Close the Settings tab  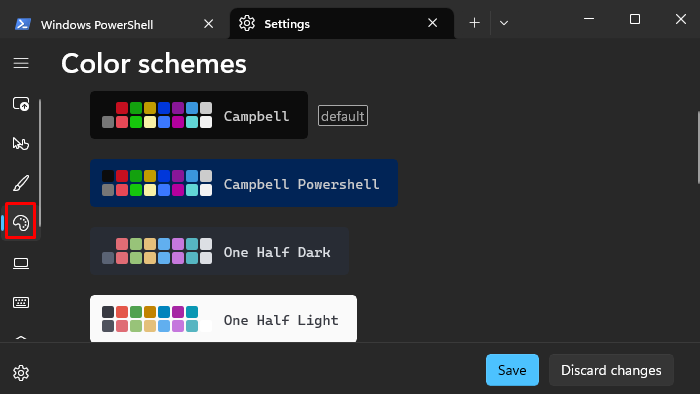433,23
